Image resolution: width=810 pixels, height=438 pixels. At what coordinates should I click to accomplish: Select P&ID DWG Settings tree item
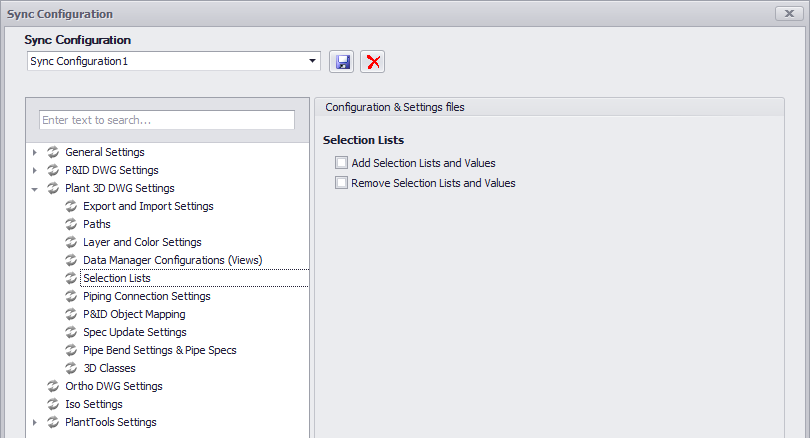point(112,170)
